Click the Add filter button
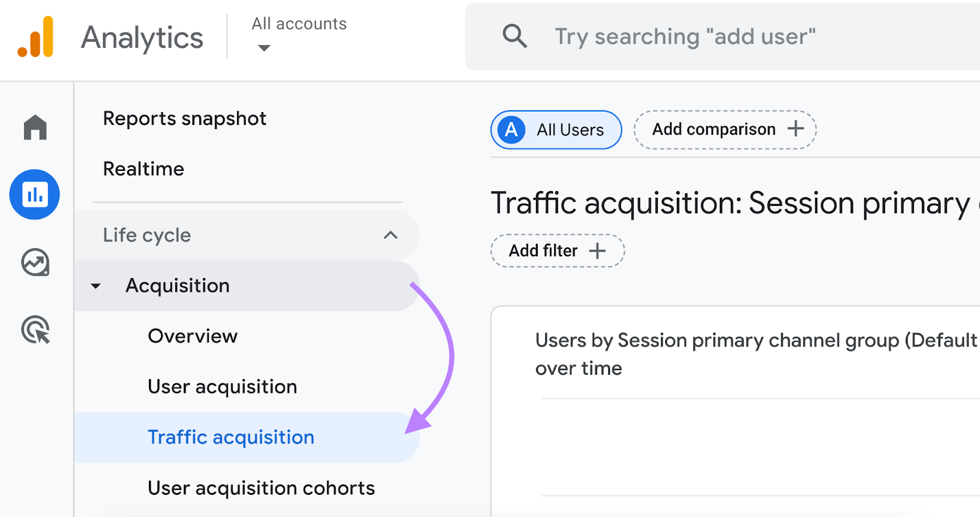The height and width of the screenshot is (517, 980). (x=557, y=250)
